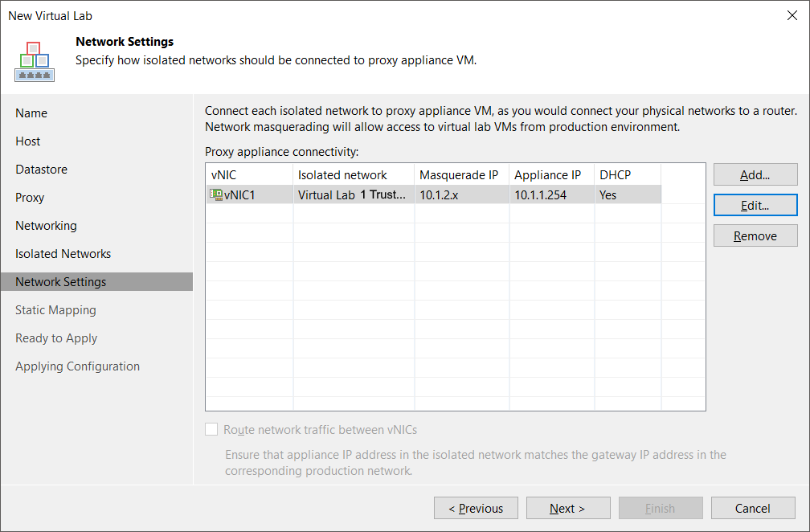Viewport: 810px width, 532px height.
Task: Sort by the Appliance IP column header
Action: click(552, 174)
